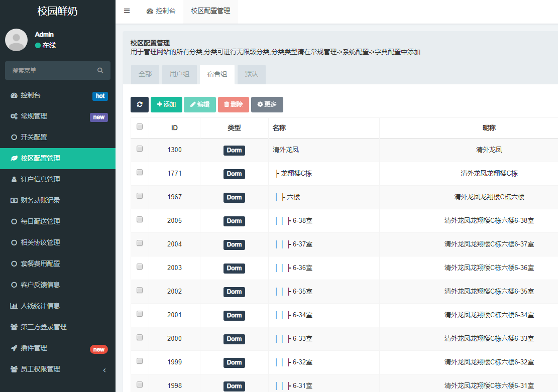Viewport: 558px width, 392px height.
Task: Expand the 员工权限管理 submenu arrow
Action: pos(104,370)
